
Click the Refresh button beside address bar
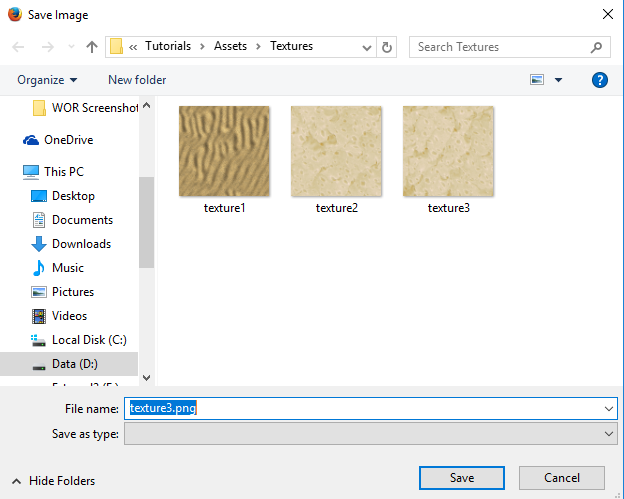tap(388, 47)
